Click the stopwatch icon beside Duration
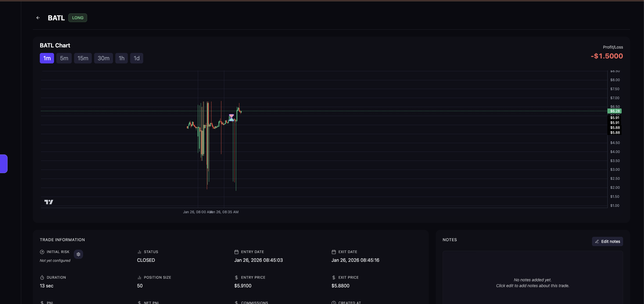The width and height of the screenshot is (644, 304). pyautogui.click(x=42, y=278)
